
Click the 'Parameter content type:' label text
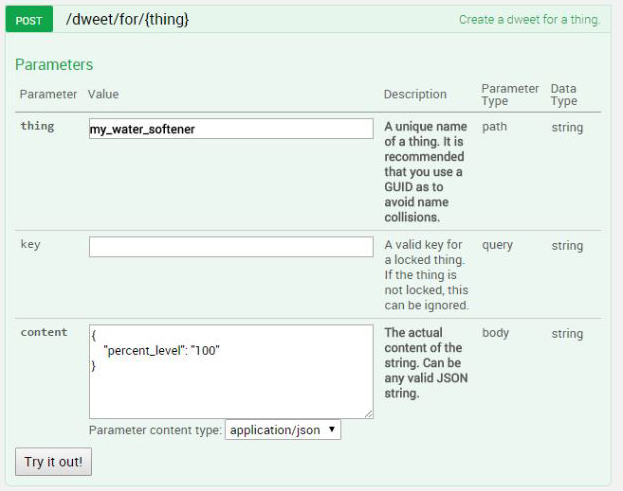pos(155,430)
